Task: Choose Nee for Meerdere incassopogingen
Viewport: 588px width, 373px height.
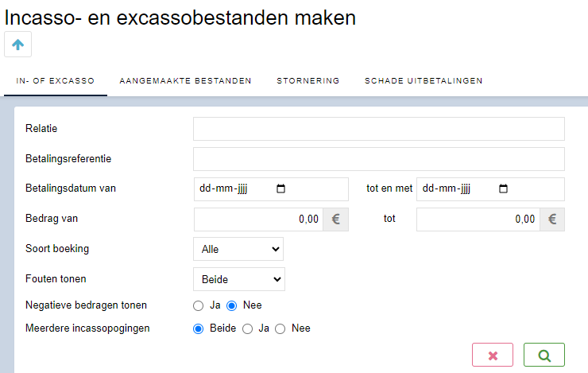Action: pyautogui.click(x=280, y=328)
